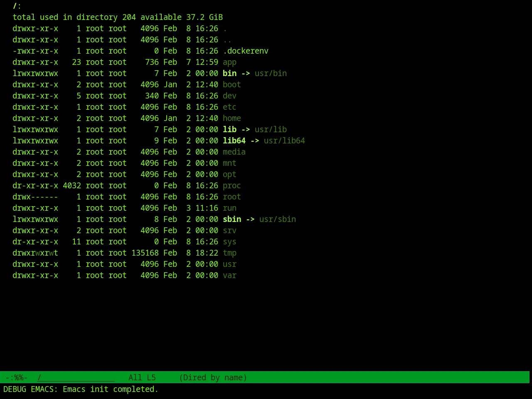The image size is (532, 399).
Task: Follow the bin symlink entry
Action: pyautogui.click(x=229, y=74)
